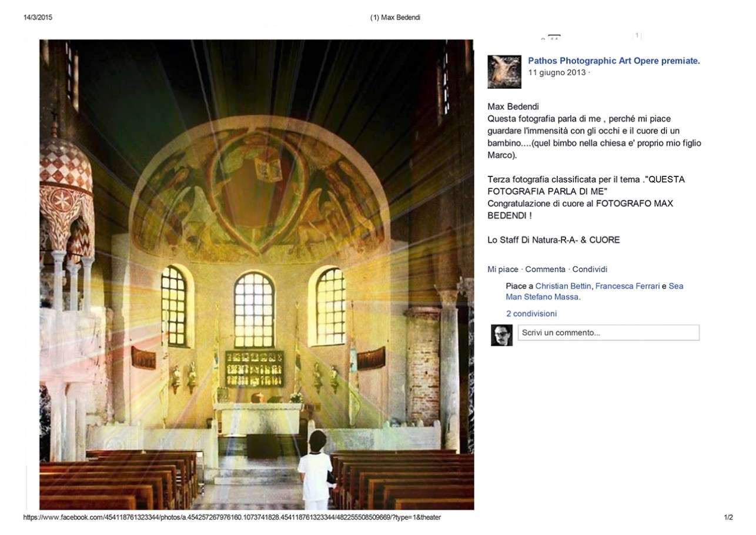The image size is (756, 535).
Task: Click the 1/2 page number in footer
Action: coord(728,517)
